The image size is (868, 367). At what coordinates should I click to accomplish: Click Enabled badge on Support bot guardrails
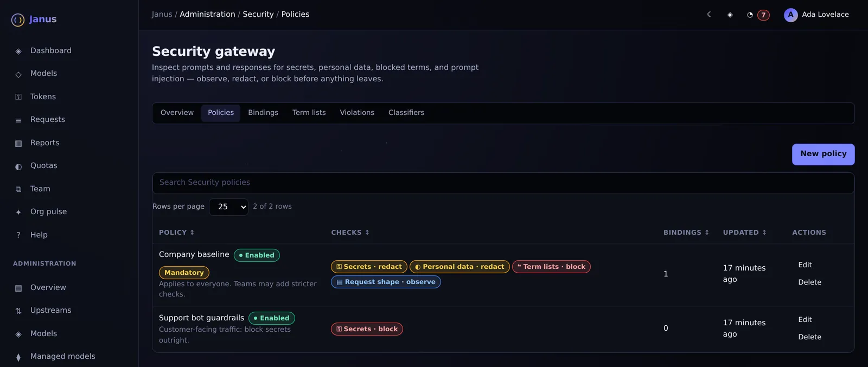pyautogui.click(x=272, y=318)
